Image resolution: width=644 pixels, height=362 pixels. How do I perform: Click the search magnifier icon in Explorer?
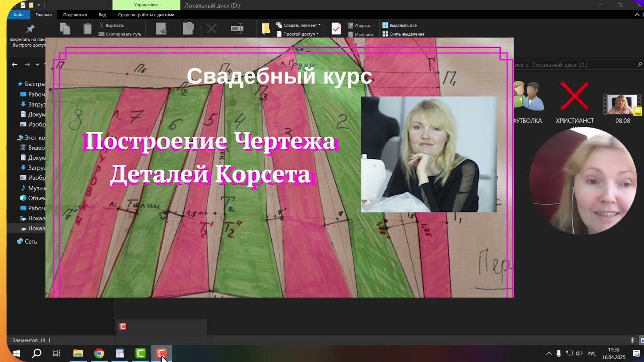tap(640, 65)
